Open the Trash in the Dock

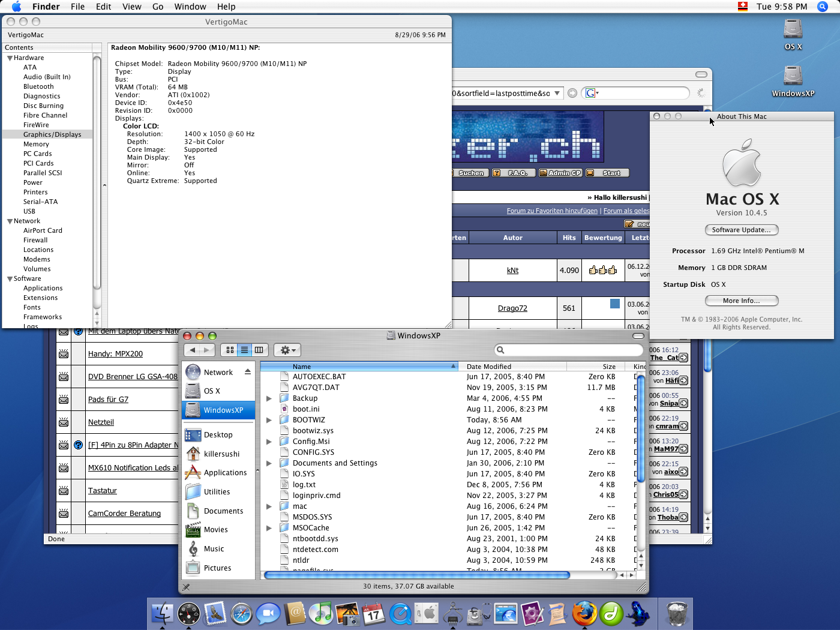(677, 614)
